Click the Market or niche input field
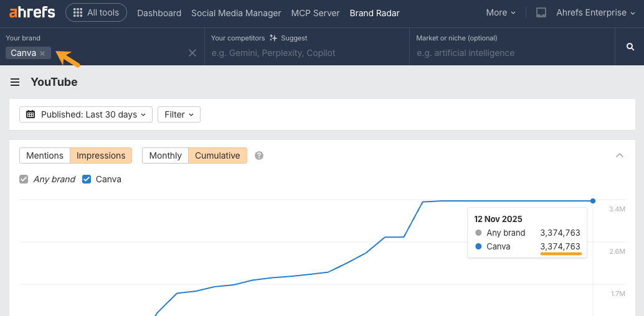The width and height of the screenshot is (644, 316). [511, 53]
